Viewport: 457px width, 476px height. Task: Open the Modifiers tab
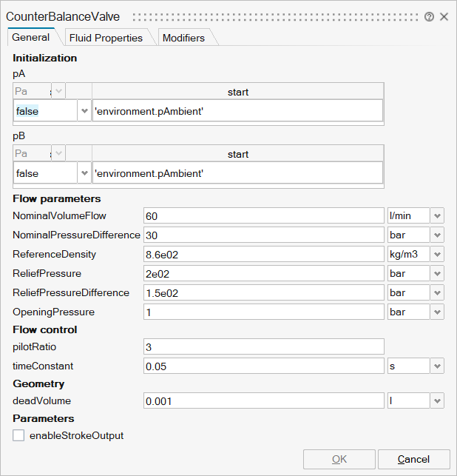[183, 38]
